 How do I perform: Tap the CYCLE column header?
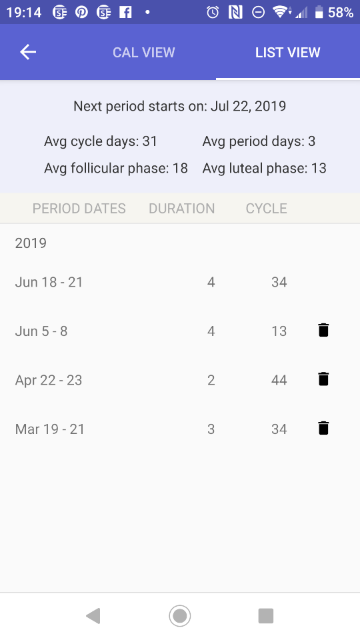tap(266, 208)
